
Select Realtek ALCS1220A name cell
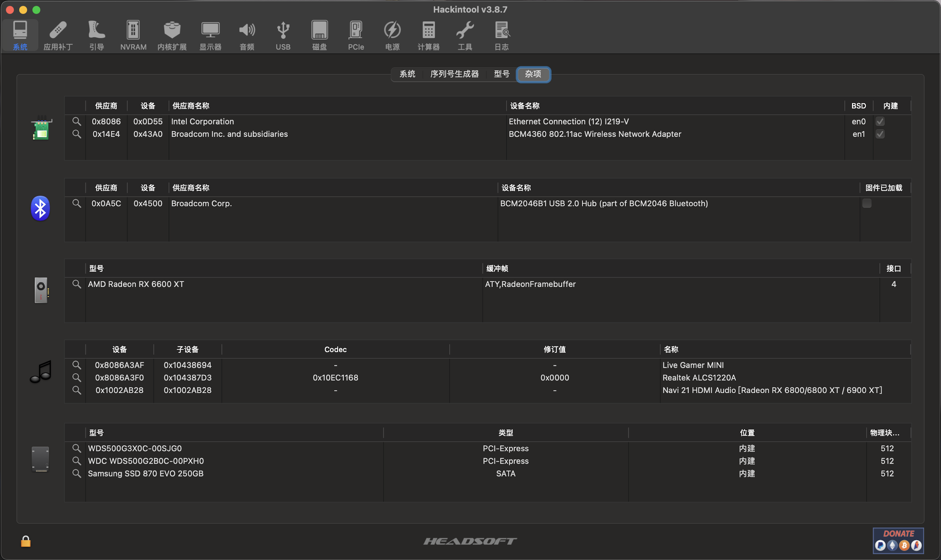tap(699, 377)
